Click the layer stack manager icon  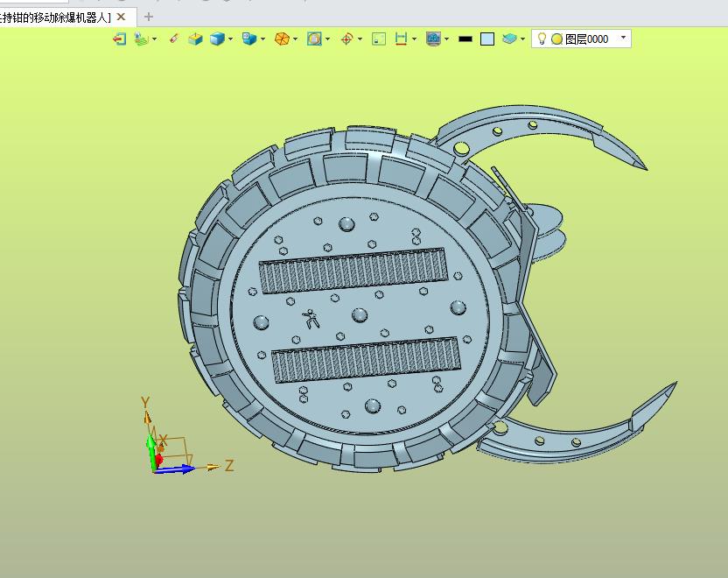point(509,39)
